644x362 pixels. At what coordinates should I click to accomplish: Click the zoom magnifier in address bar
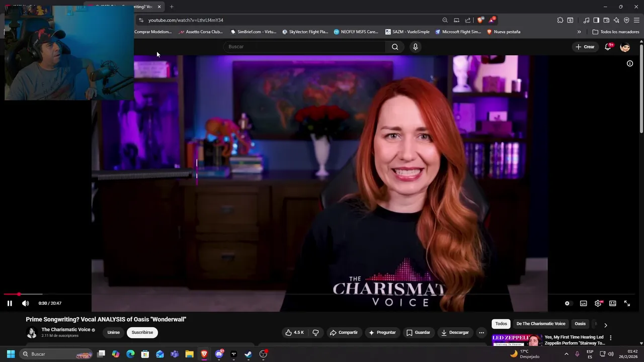(x=445, y=20)
